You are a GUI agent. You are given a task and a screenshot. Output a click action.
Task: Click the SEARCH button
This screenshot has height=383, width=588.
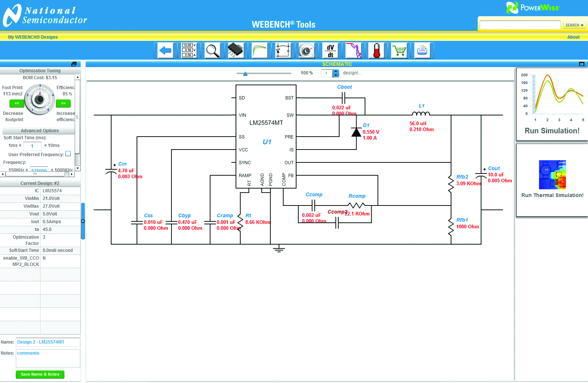click(x=574, y=25)
